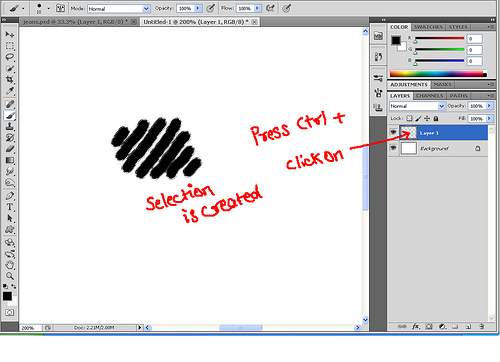The image size is (500, 362).
Task: Select the Spot Healing Brush tool
Action: 10,104
